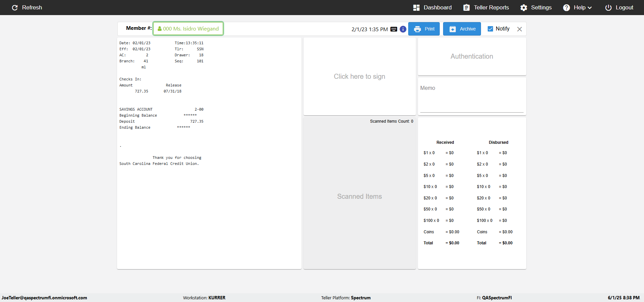Open Teller Reports menu label
Image resolution: width=644 pixels, height=302 pixels.
[x=491, y=7]
